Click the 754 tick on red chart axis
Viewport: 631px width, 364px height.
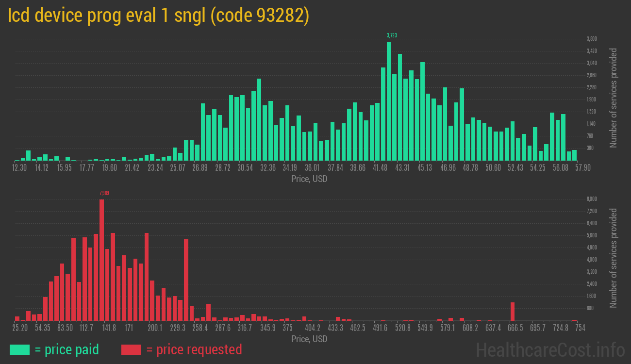580,328
